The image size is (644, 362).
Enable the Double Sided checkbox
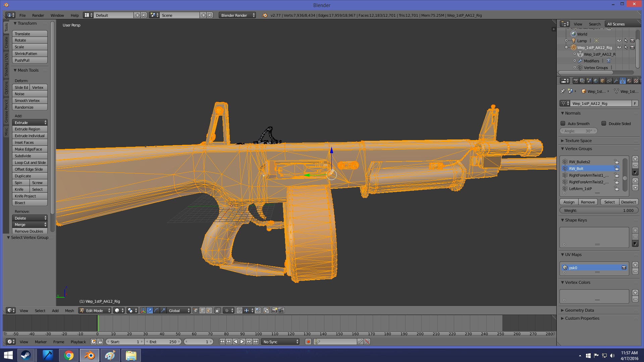point(604,123)
